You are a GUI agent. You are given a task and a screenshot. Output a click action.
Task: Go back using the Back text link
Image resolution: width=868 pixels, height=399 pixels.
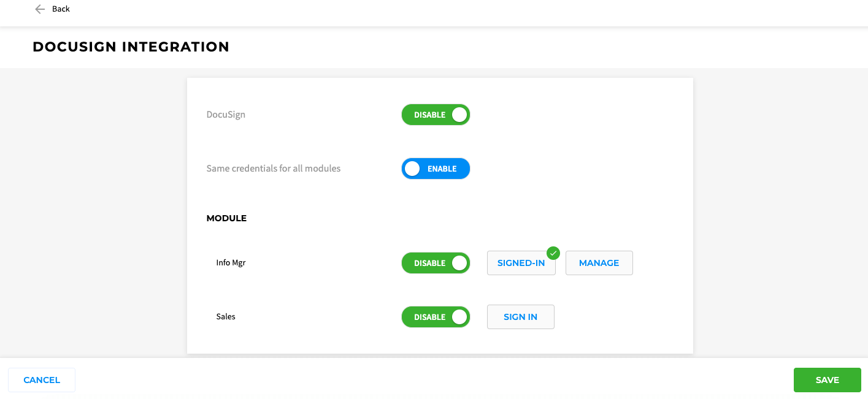coord(61,9)
